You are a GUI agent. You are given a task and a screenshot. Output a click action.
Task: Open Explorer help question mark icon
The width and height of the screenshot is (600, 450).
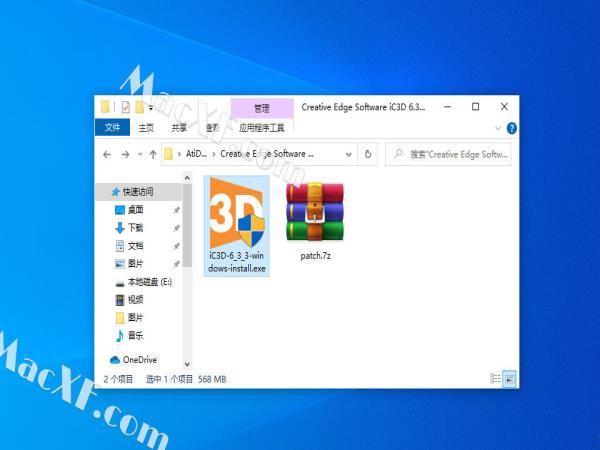(x=512, y=128)
